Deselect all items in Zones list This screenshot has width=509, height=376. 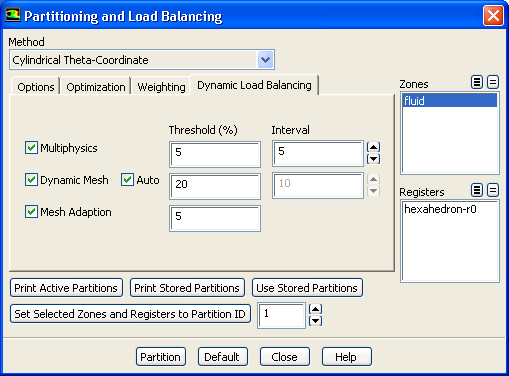pos(493,82)
